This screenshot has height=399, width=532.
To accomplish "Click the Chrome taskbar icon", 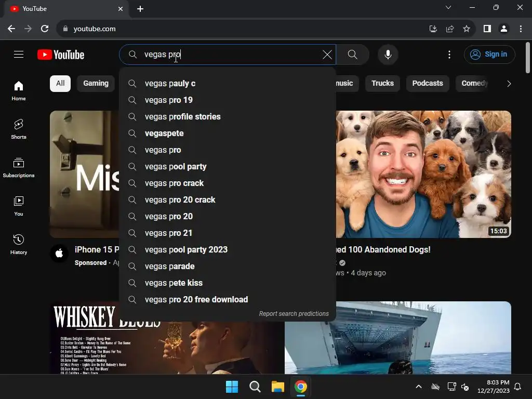I will point(301,387).
